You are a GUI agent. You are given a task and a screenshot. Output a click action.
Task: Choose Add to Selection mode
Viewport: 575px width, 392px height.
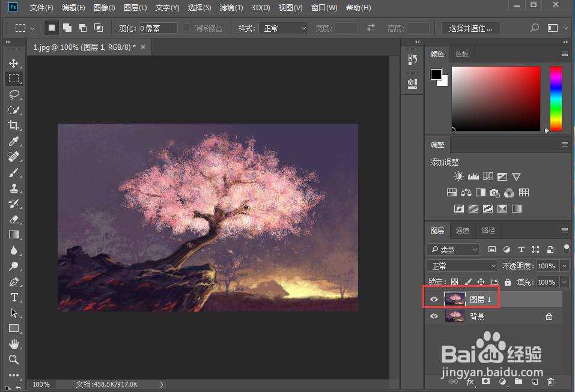pos(67,28)
